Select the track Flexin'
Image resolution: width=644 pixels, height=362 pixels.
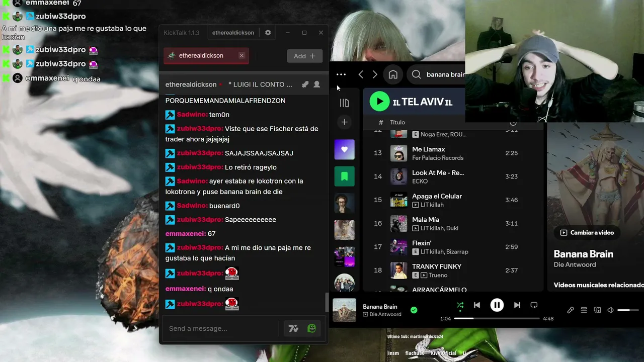point(422,243)
